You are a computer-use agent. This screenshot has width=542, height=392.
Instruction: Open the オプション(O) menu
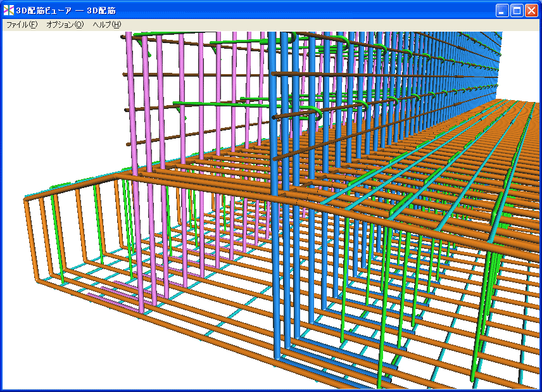(65, 25)
